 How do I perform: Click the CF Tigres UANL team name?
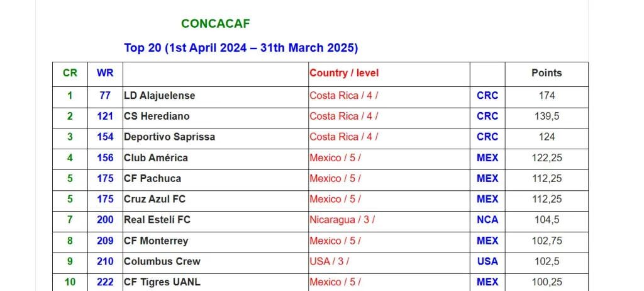click(x=162, y=282)
